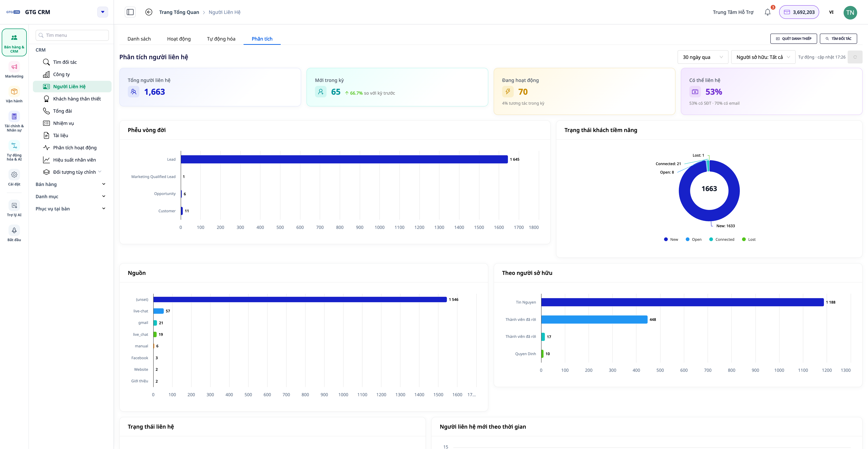The width and height of the screenshot is (868, 449).
Task: Switch to the Danh sách tab
Action: pyautogui.click(x=139, y=39)
